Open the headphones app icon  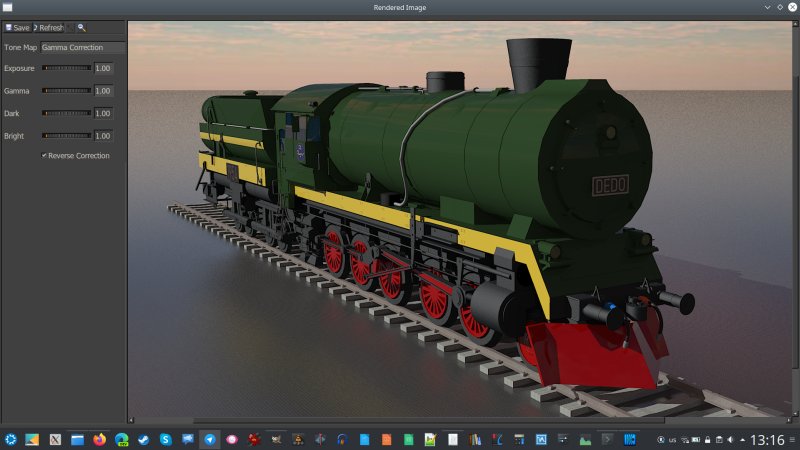342,439
